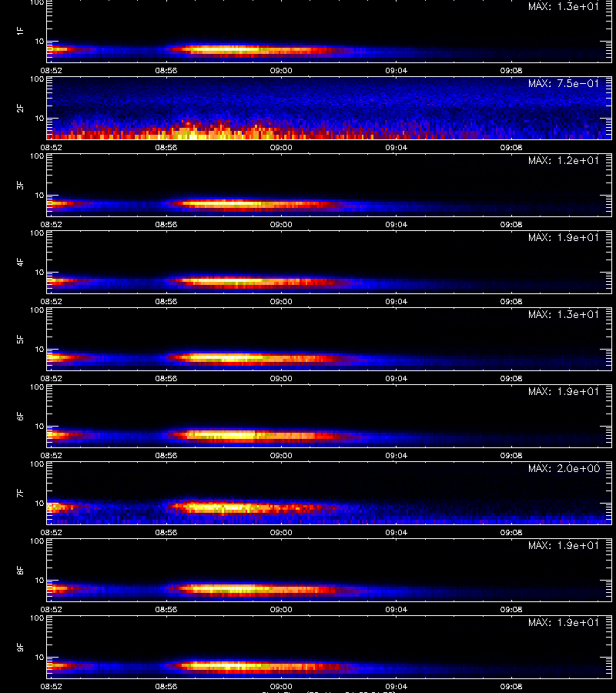
Task: Click the 100 y-axis label of 3F
Action: [x=37, y=156]
